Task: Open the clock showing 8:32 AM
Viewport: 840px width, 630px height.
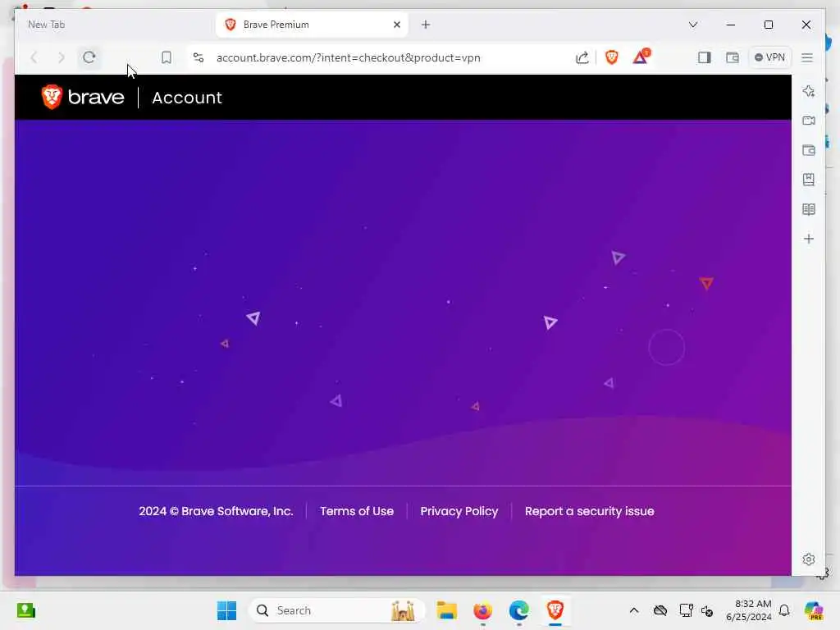Action: [748, 610]
